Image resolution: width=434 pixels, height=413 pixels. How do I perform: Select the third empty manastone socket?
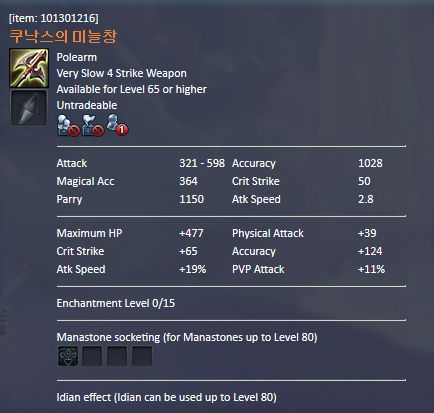pos(117,356)
